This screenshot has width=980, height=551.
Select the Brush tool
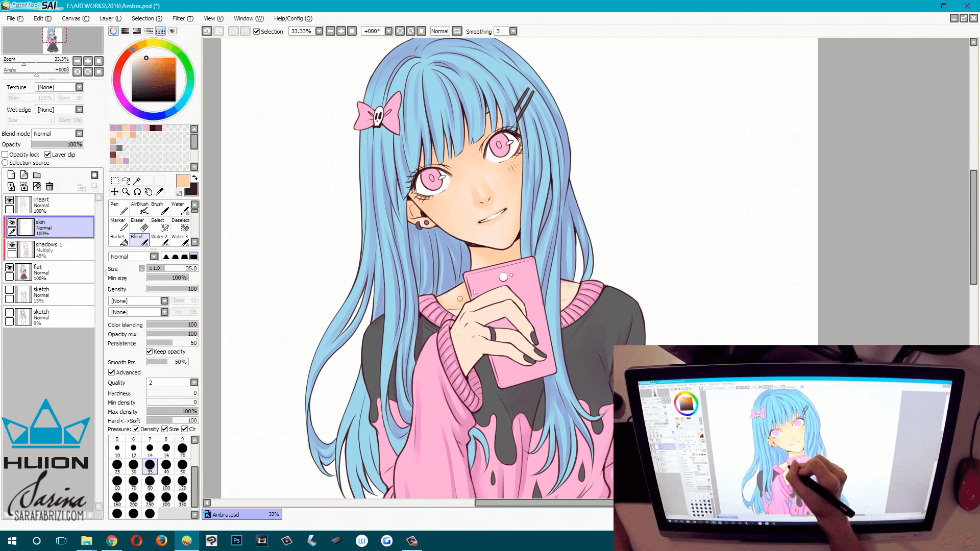tap(160, 208)
